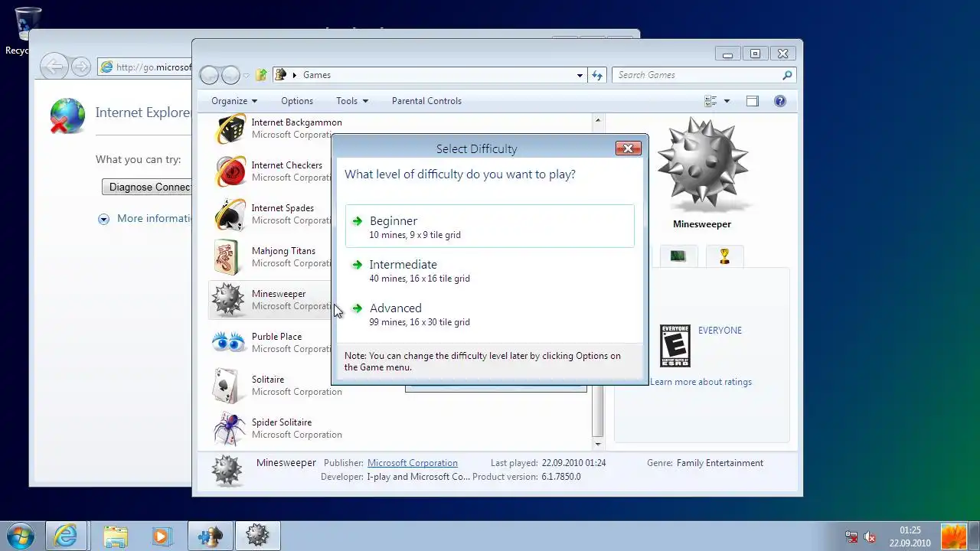Click the up-folder icon beside address bar

(261, 75)
